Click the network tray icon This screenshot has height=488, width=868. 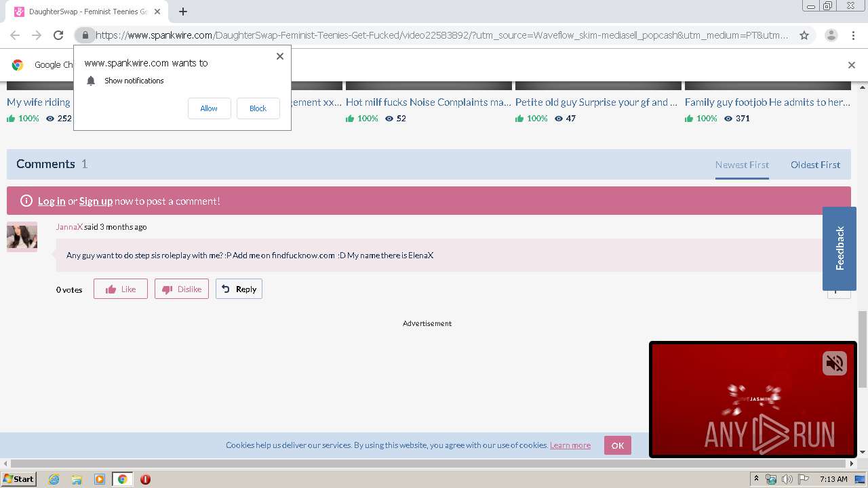[772, 479]
